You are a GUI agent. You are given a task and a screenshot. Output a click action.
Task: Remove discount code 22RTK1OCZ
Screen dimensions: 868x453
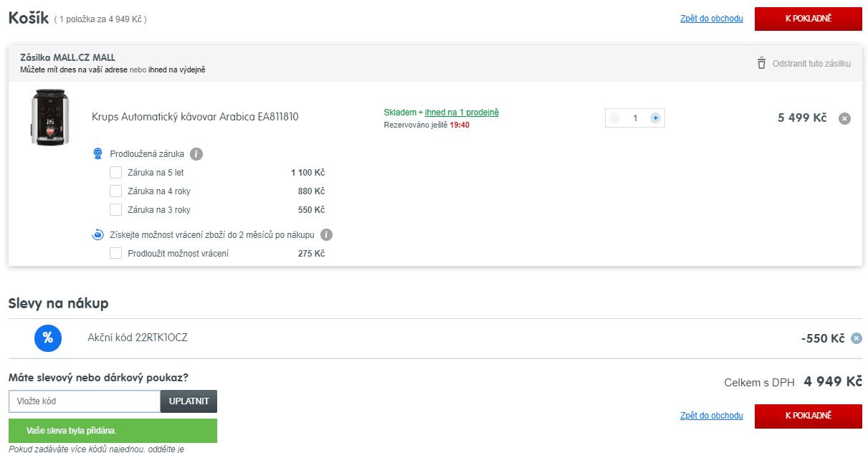(x=856, y=338)
